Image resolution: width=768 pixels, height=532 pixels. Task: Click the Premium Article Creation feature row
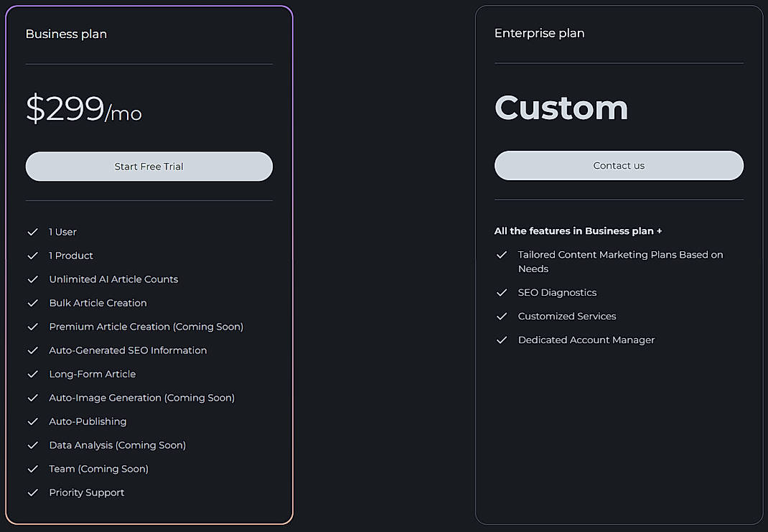click(x=146, y=326)
